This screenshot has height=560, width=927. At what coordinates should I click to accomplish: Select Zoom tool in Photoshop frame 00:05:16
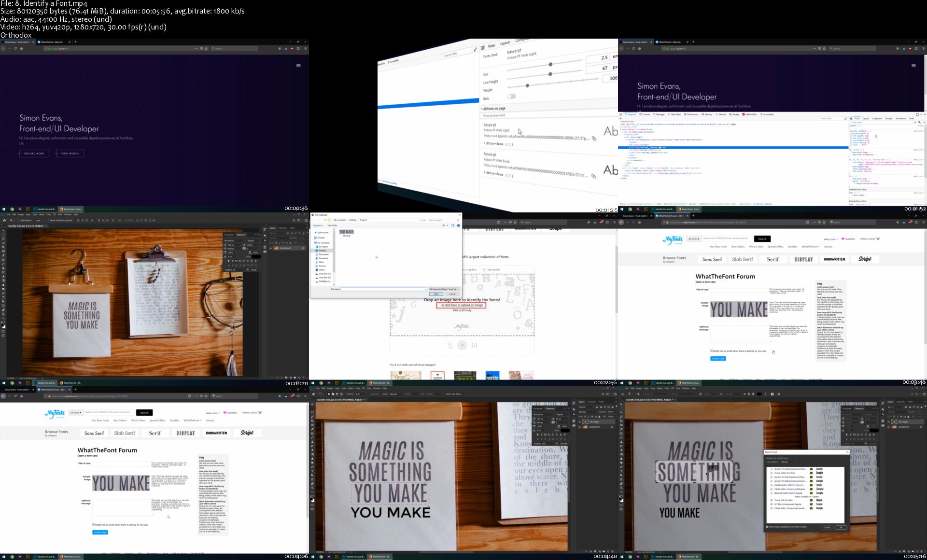[621, 488]
